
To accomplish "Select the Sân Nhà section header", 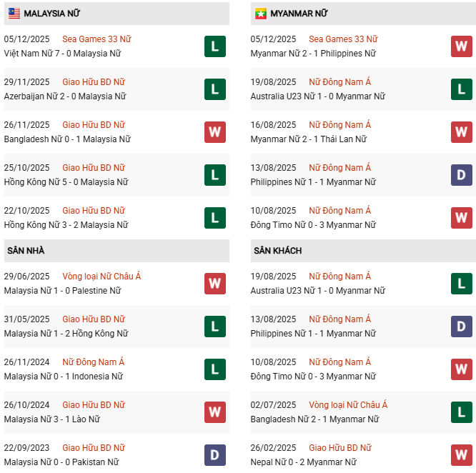I will tap(26, 251).
